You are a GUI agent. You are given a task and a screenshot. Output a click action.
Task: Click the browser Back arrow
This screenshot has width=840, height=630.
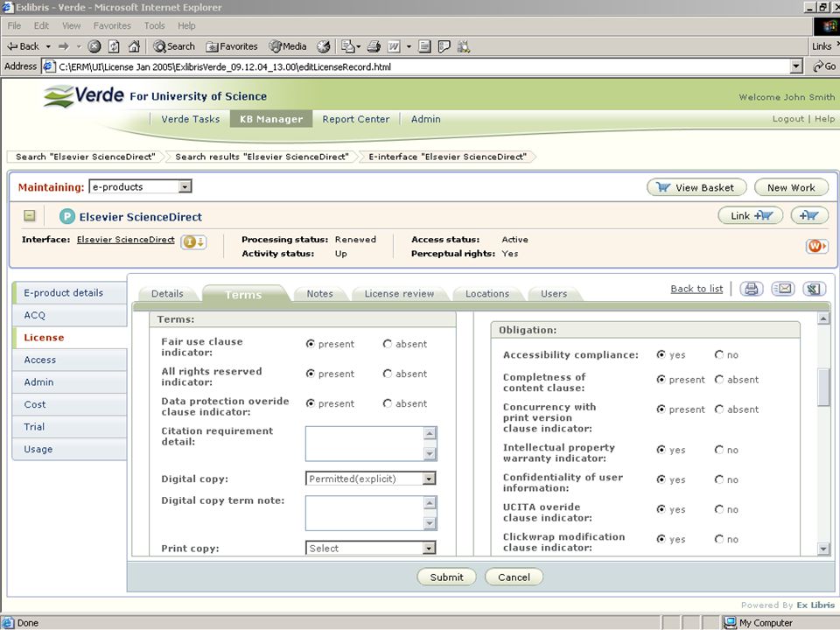pos(23,46)
